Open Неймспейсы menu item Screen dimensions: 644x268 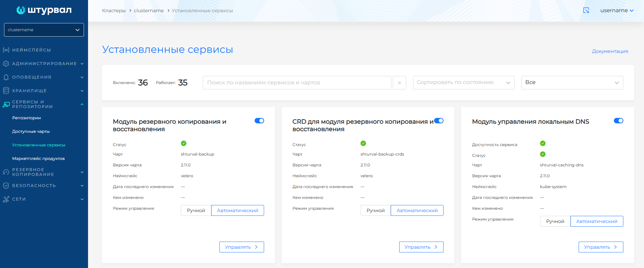[x=31, y=50]
